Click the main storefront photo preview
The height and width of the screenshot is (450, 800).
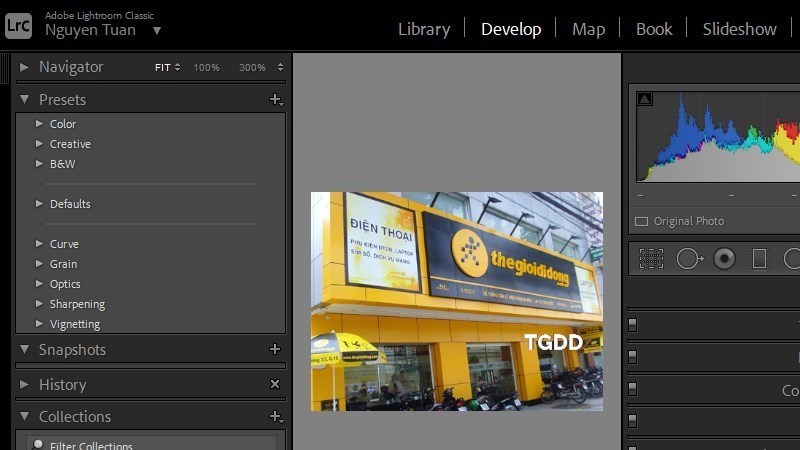[457, 301]
